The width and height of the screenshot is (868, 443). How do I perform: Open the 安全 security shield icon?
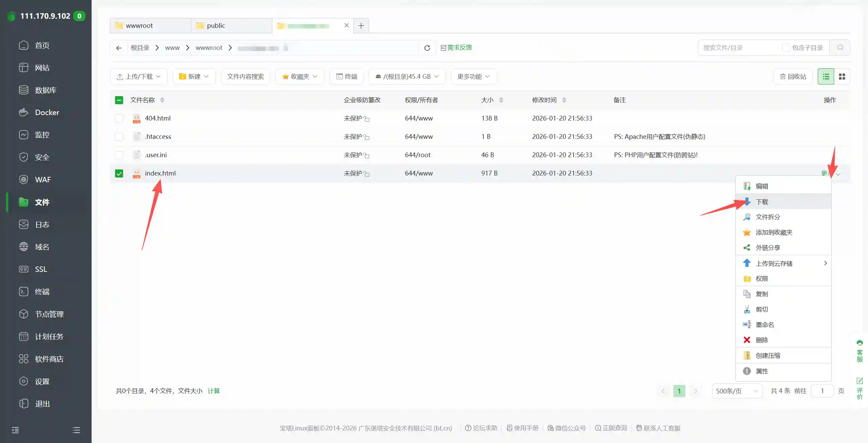[23, 157]
